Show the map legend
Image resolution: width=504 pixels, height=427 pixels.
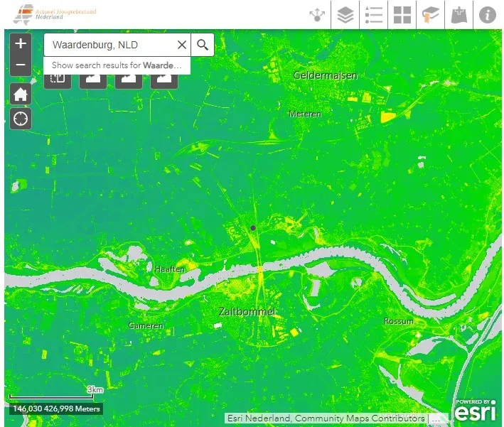[374, 15]
